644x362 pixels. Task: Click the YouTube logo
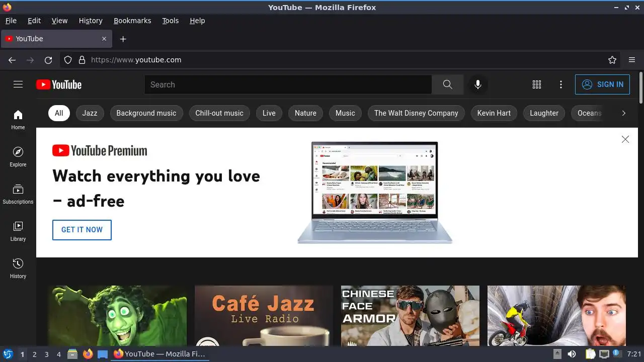59,84
